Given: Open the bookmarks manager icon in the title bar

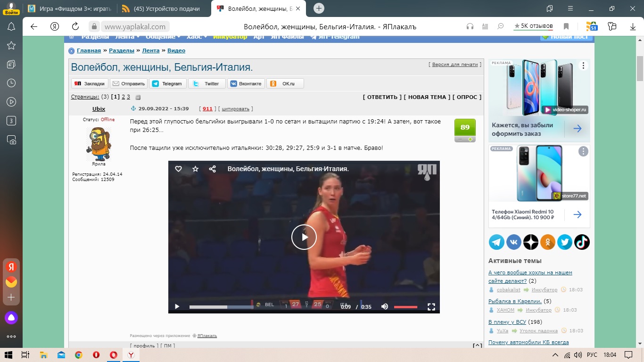Looking at the screenshot, I should point(550,8).
